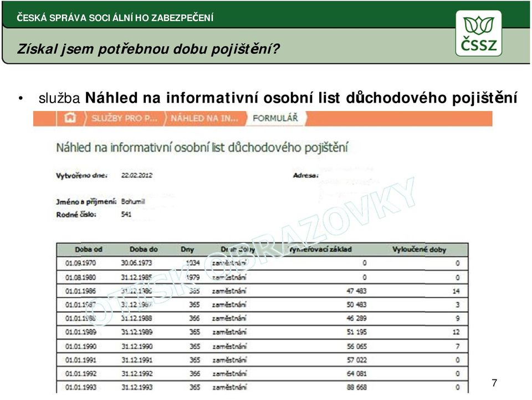Viewport: 532px width, 400px height.
Task: Select the date 31.12.1988 cell
Action: click(137, 318)
